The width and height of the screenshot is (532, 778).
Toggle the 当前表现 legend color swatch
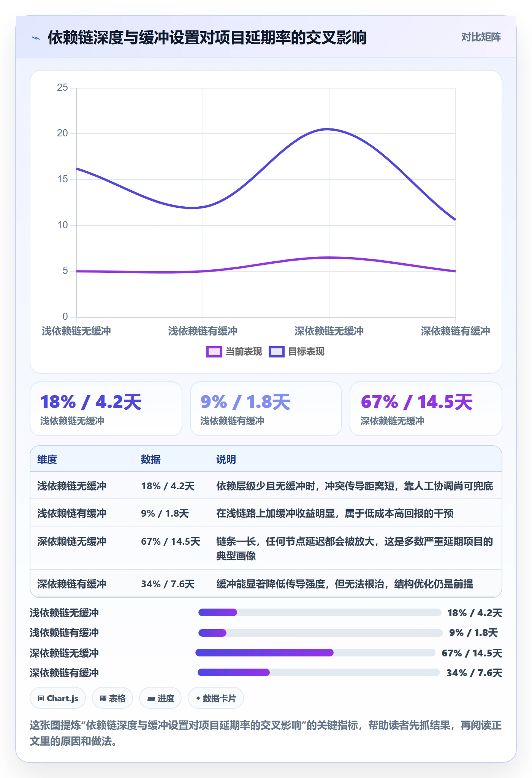point(214,352)
